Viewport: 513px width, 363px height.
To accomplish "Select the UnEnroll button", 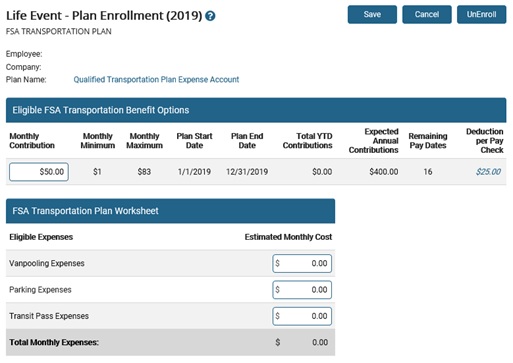I will [x=481, y=14].
